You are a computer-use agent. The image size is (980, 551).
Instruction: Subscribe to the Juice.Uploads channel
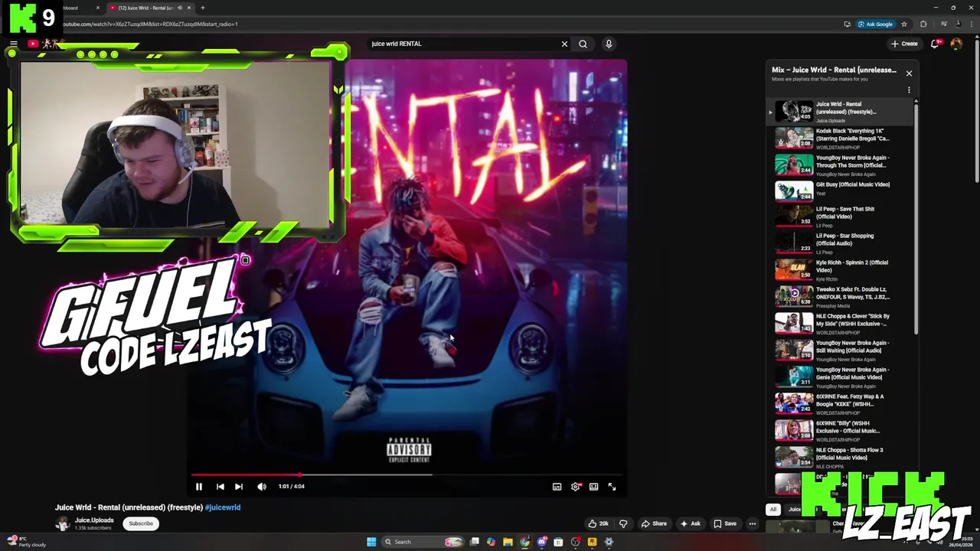point(141,523)
